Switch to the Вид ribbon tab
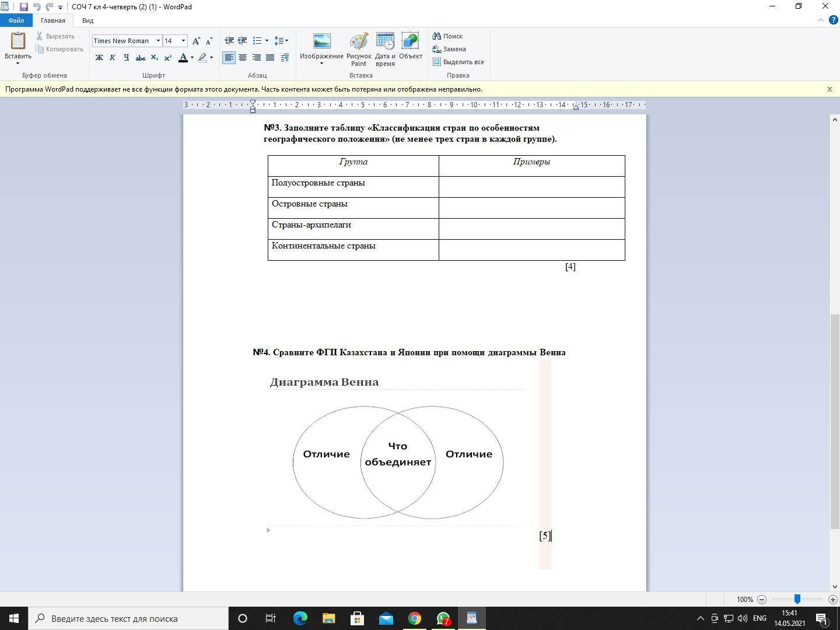Screen dimensions: 840x630 click(87, 20)
